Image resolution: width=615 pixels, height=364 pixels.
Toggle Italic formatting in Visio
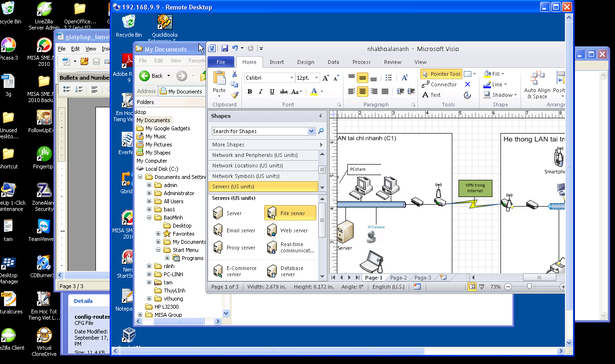[261, 92]
